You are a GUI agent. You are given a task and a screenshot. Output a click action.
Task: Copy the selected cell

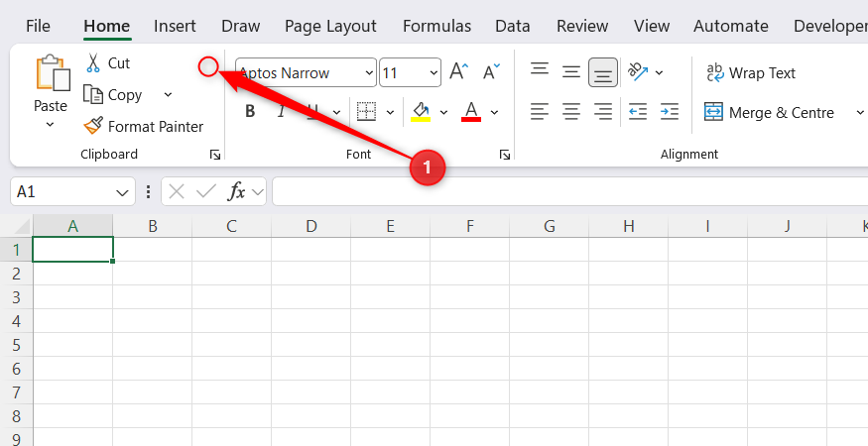(113, 94)
